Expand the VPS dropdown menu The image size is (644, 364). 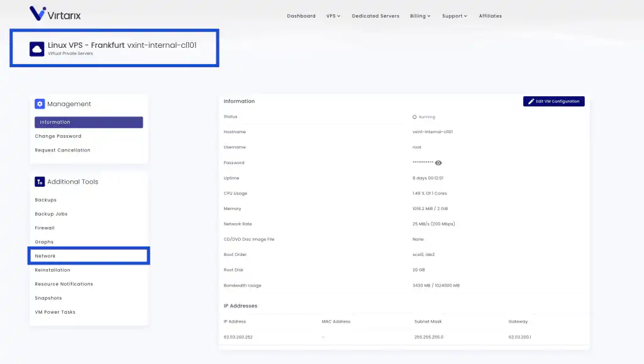[333, 16]
